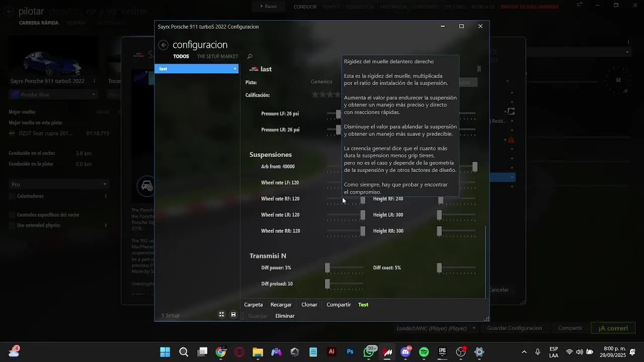
Task: Open the setup search magnifier icon
Action: point(250,56)
